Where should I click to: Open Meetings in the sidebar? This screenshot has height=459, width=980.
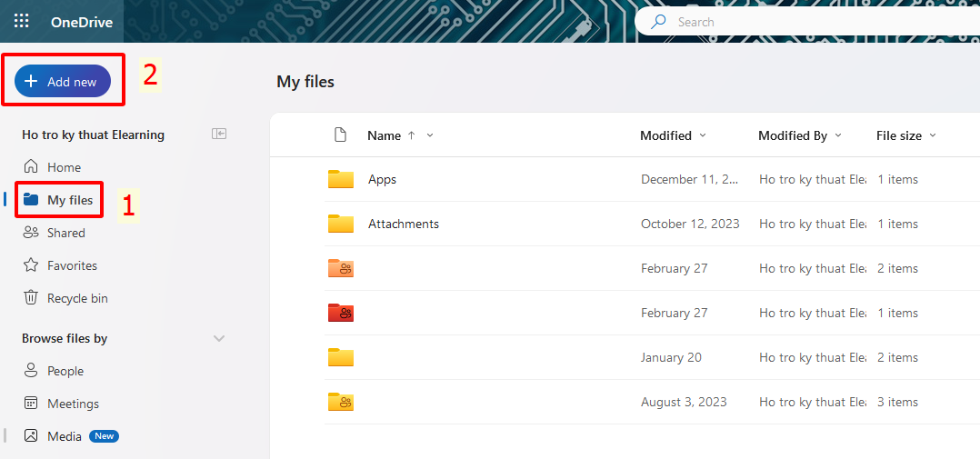73,404
